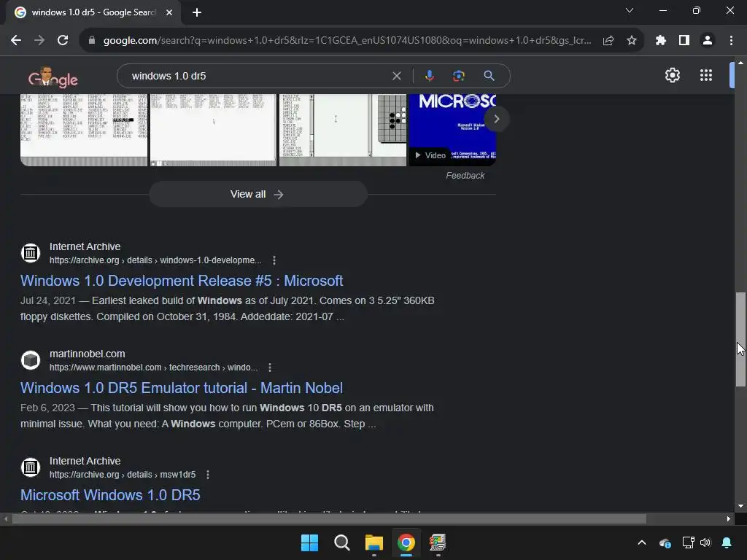
Task: Show next images with carousel arrow
Action: [x=496, y=119]
